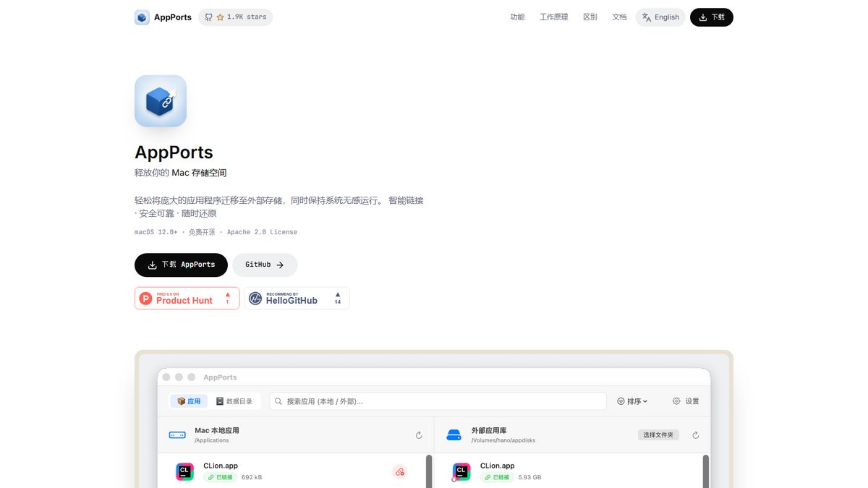Click the preview window title AppPorts
Screen dimensions: 868x488
(220, 377)
